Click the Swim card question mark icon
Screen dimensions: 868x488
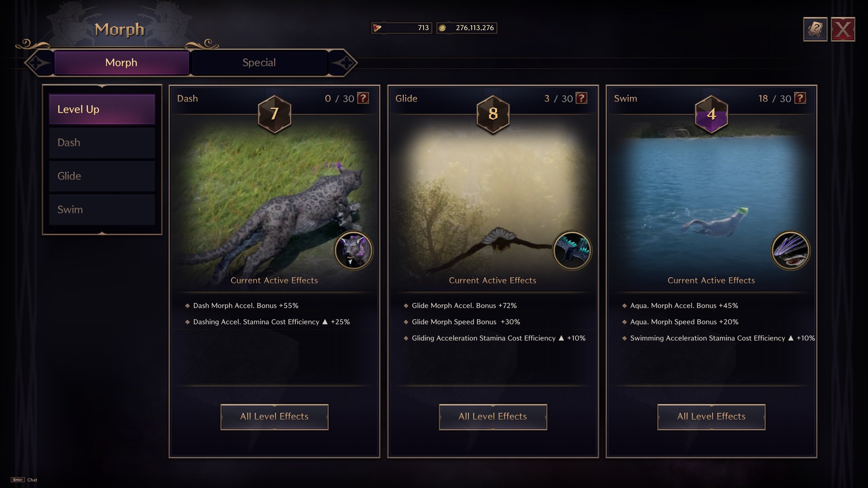800,98
